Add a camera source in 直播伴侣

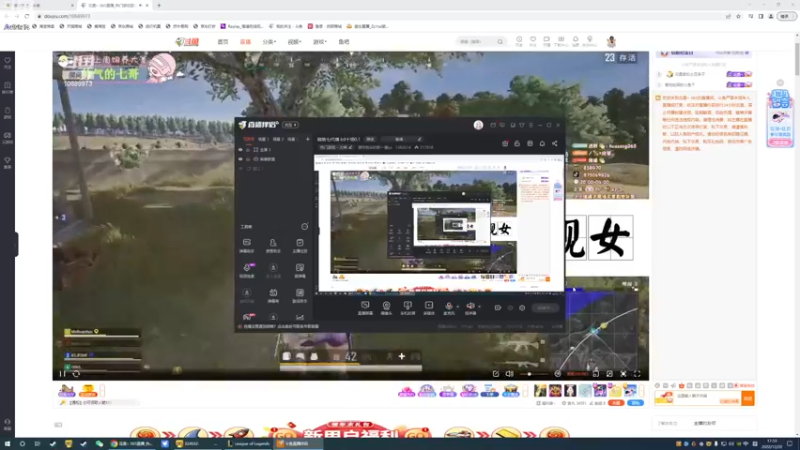coord(386,308)
